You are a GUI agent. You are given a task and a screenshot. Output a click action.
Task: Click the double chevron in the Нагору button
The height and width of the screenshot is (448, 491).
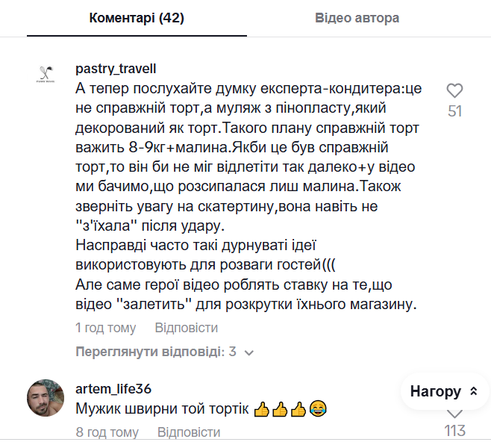[x=473, y=391]
